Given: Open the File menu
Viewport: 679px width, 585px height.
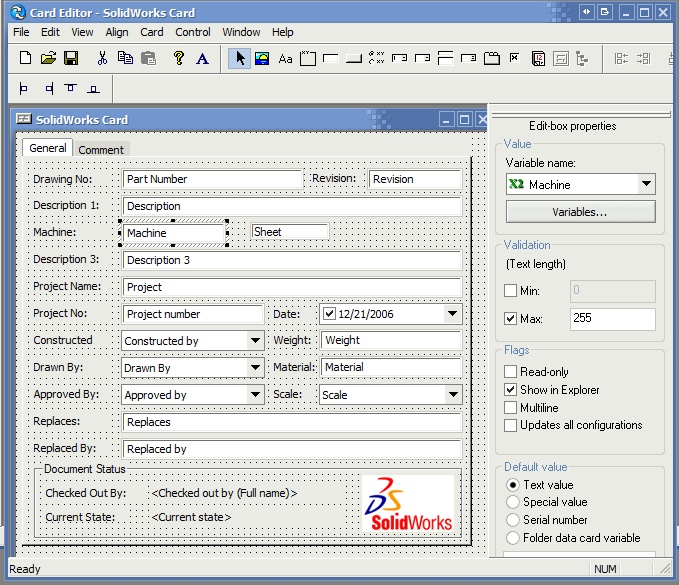Looking at the screenshot, I should click(21, 32).
